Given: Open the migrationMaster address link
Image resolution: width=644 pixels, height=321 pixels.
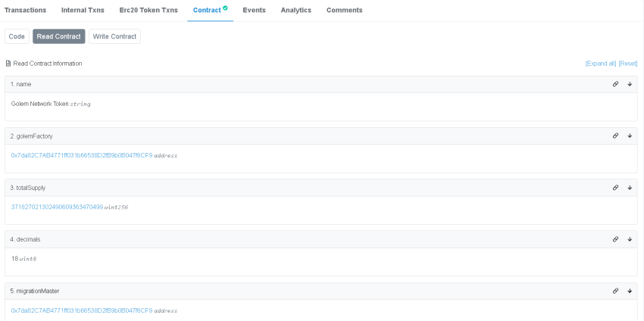Looking at the screenshot, I should point(82,310).
